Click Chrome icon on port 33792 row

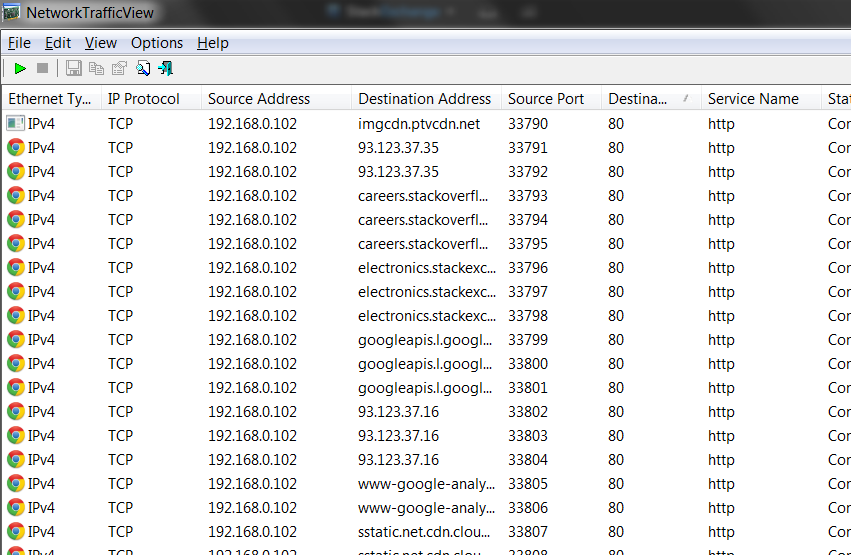15,171
